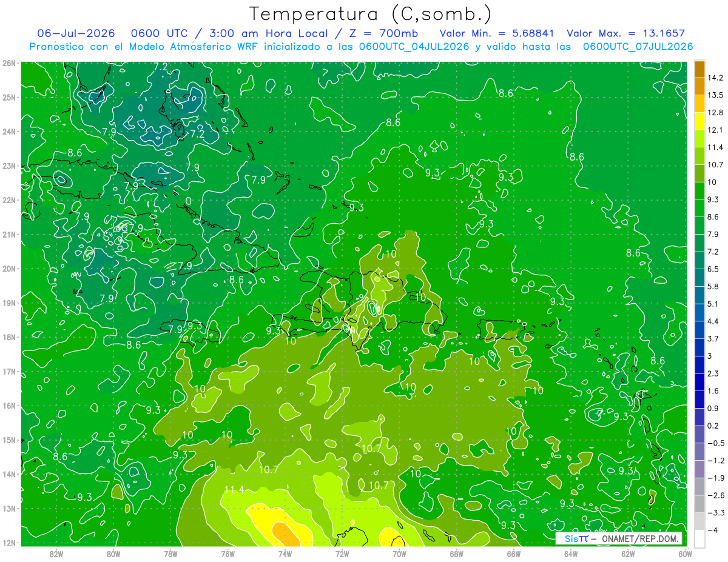The height and width of the screenshot is (562, 728).
Task: Click the "66W" longitude axis label
Action: click(x=513, y=554)
